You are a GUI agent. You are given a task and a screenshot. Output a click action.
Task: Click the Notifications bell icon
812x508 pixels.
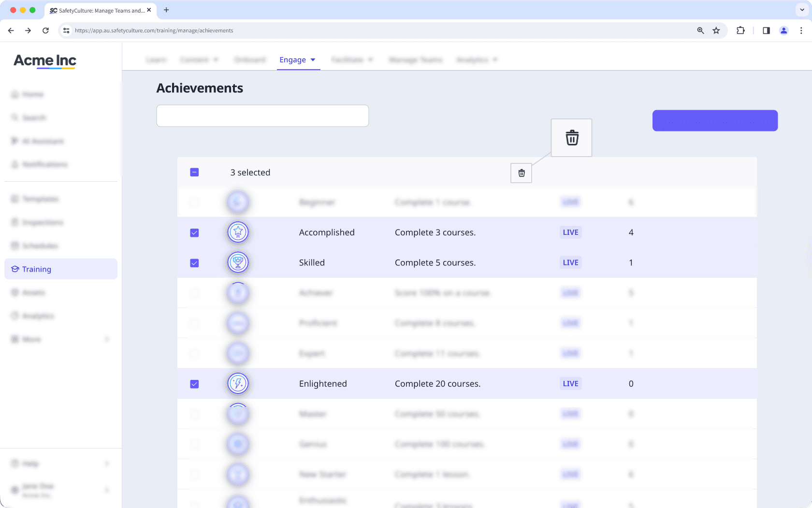coord(14,164)
